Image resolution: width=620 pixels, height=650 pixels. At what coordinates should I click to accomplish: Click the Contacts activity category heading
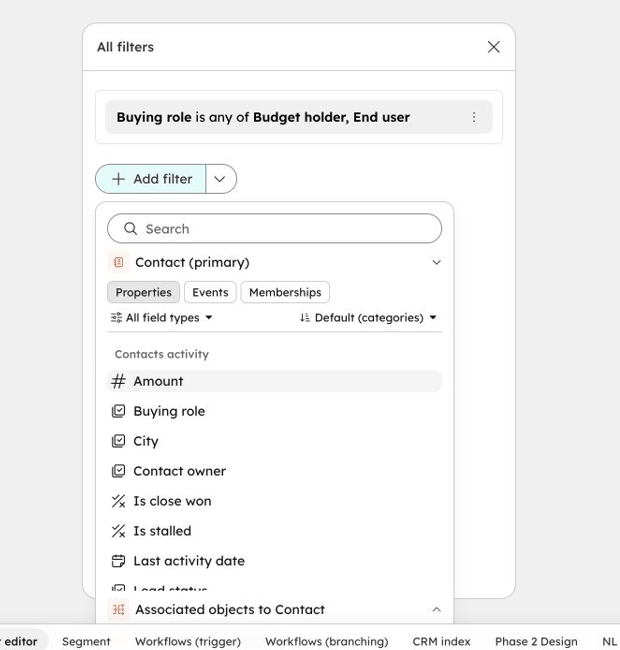(162, 354)
